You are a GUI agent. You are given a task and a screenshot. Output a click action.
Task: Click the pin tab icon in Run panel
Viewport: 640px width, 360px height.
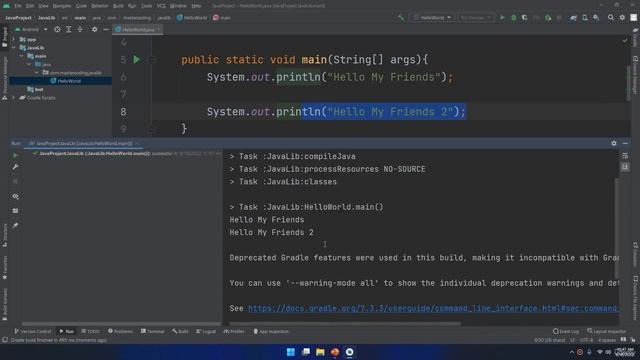(16, 225)
